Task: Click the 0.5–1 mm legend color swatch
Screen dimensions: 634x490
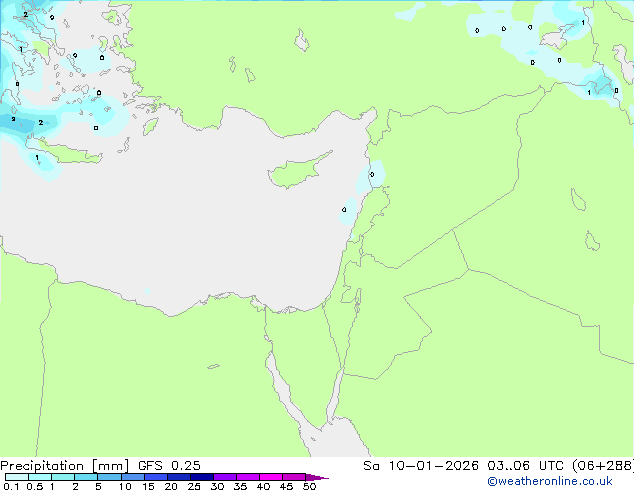Action: click(x=40, y=477)
